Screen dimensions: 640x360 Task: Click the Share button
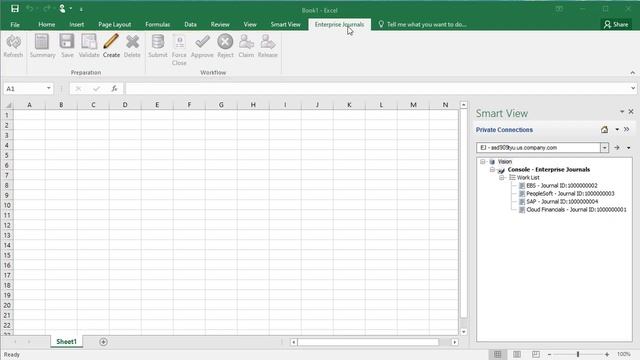tap(616, 24)
